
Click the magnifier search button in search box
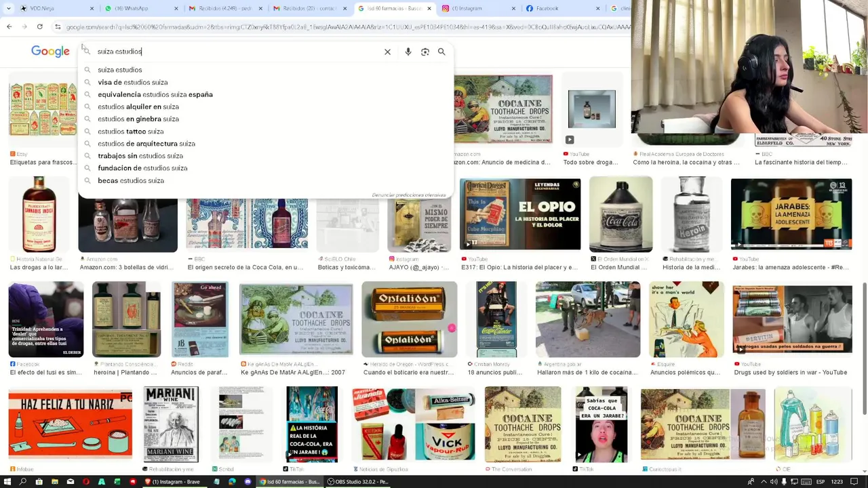pyautogui.click(x=441, y=52)
